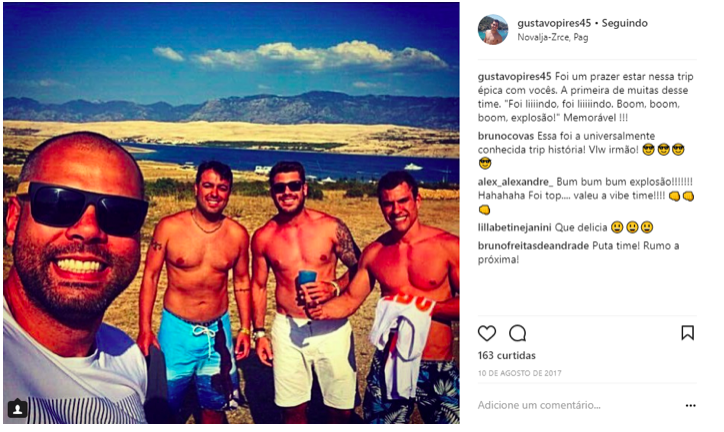Visit alex_alexandre_ commenter profile

(515, 182)
